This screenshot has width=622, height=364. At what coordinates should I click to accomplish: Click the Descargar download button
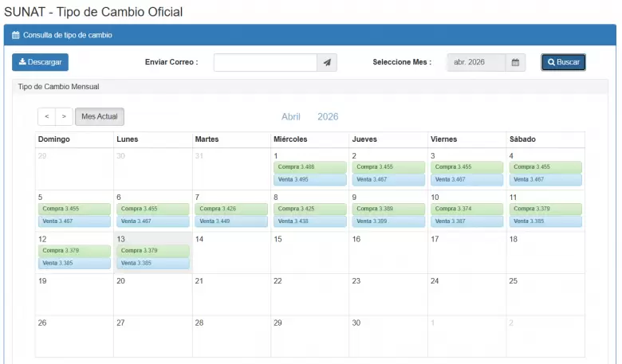[x=40, y=62]
